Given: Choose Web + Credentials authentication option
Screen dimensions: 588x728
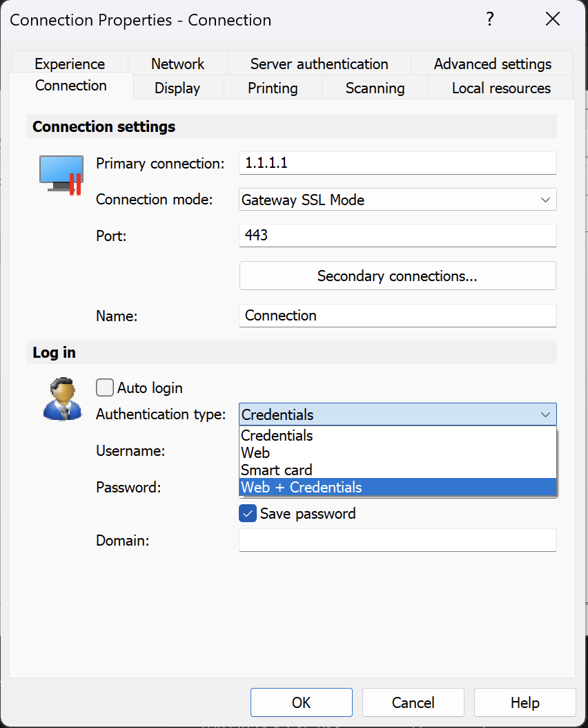Looking at the screenshot, I should coord(300,487).
